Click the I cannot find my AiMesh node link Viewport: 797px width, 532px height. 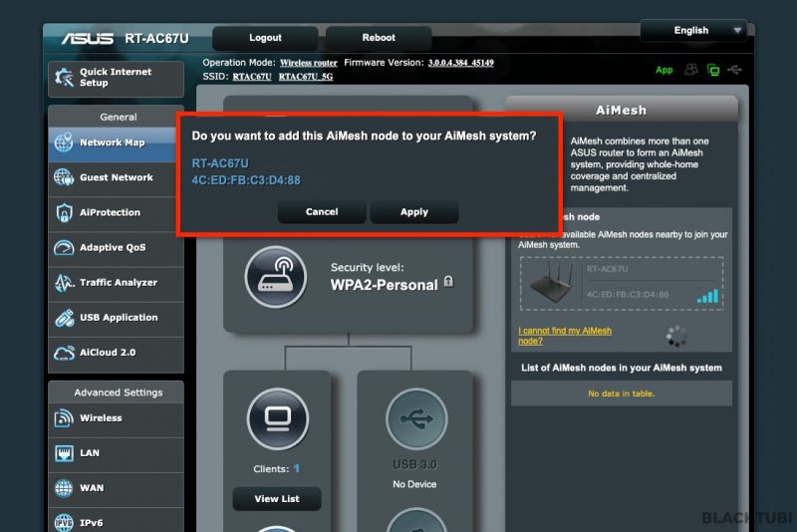(565, 336)
